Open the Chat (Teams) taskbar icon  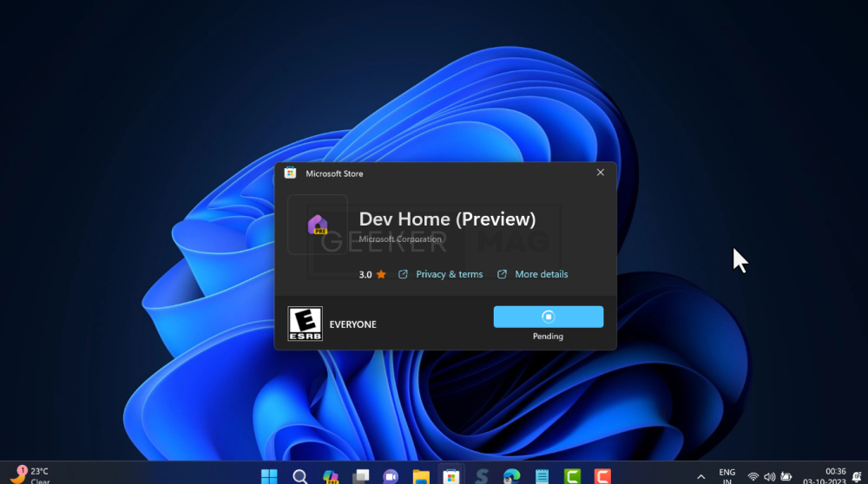coord(391,476)
